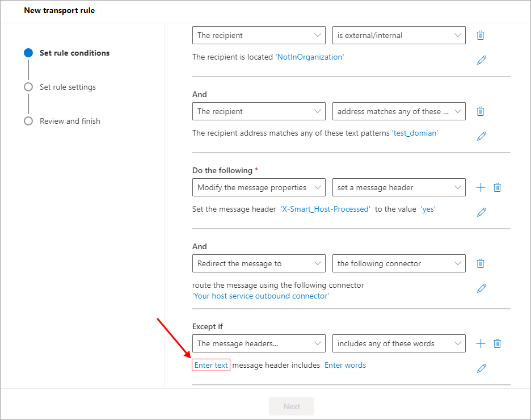
Task: Expand the 'the following connector' dropdown
Action: click(x=399, y=263)
